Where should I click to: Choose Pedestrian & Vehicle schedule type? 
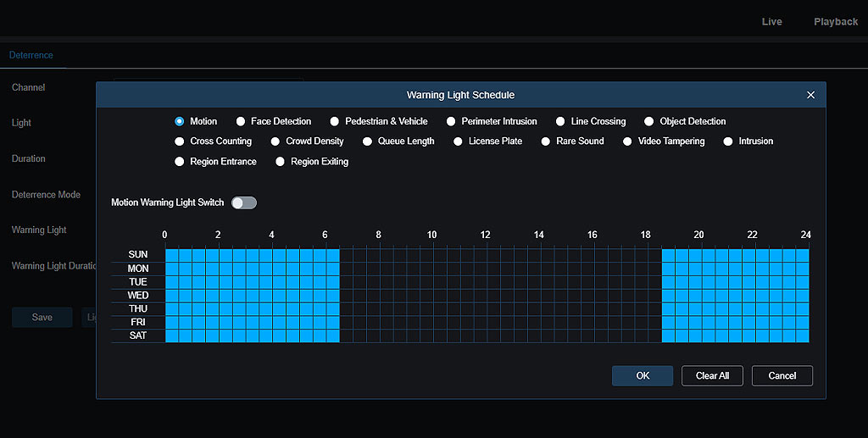click(335, 121)
